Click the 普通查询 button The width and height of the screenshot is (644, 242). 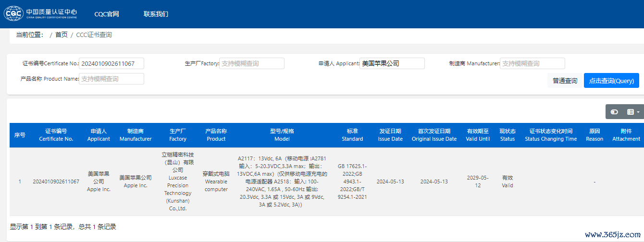tap(565, 81)
